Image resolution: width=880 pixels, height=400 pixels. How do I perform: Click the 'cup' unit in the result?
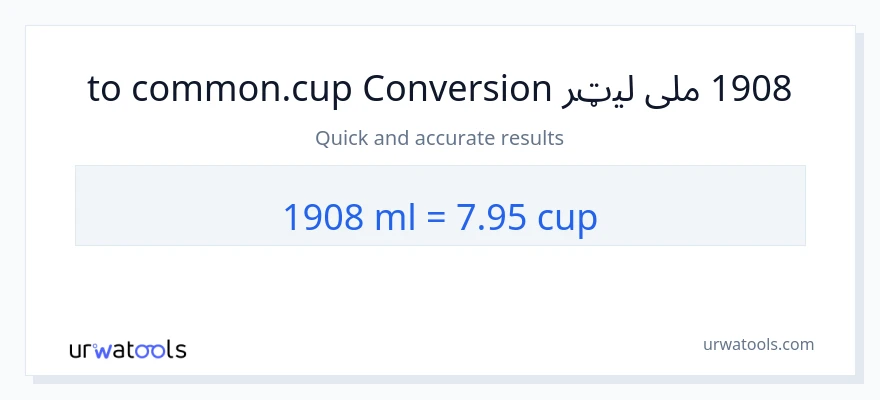coord(567,218)
